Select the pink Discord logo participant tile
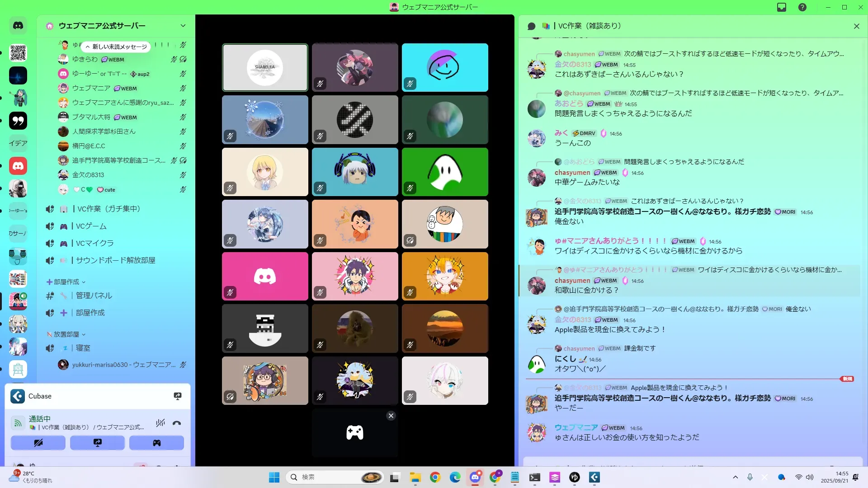 click(265, 276)
